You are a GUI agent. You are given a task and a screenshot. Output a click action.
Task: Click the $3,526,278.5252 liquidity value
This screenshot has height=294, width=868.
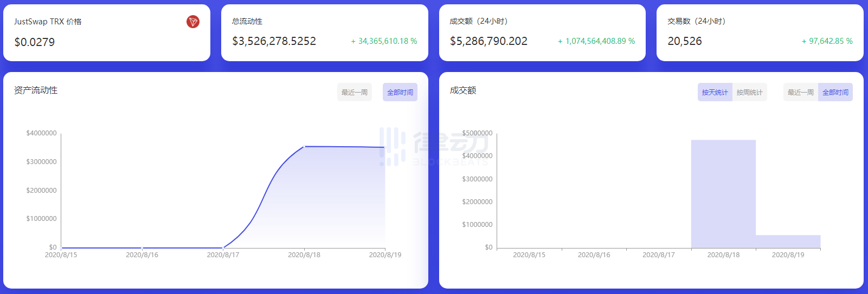coord(274,41)
